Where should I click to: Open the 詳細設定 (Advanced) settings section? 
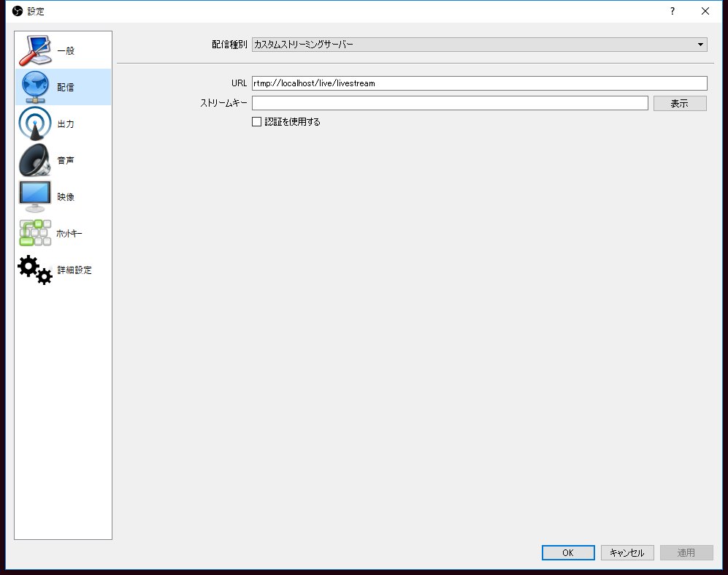coord(63,270)
